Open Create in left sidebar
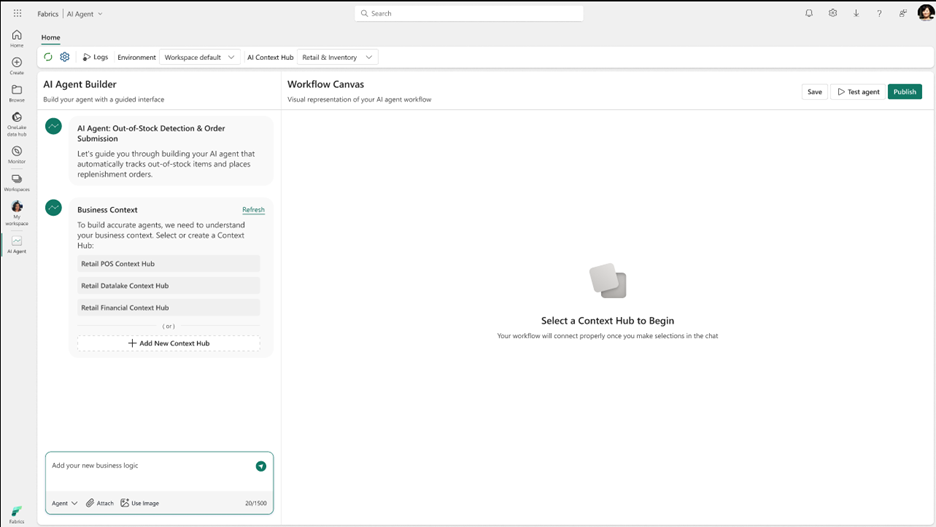 point(17,66)
